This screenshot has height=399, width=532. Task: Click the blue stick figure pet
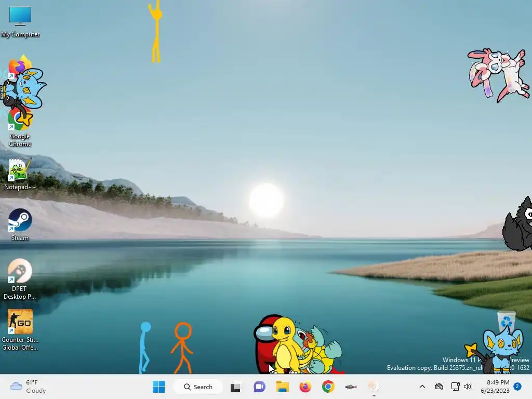[x=144, y=348]
